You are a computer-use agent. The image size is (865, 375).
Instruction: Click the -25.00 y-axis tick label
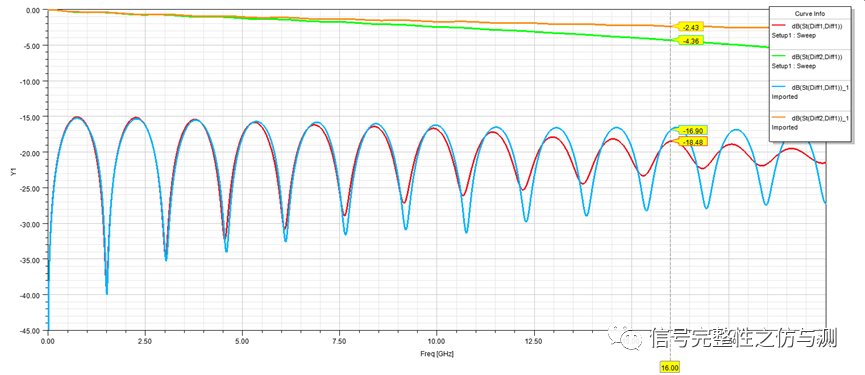point(30,188)
